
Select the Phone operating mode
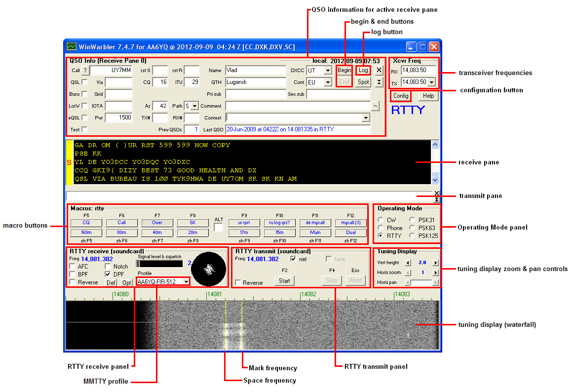click(381, 228)
